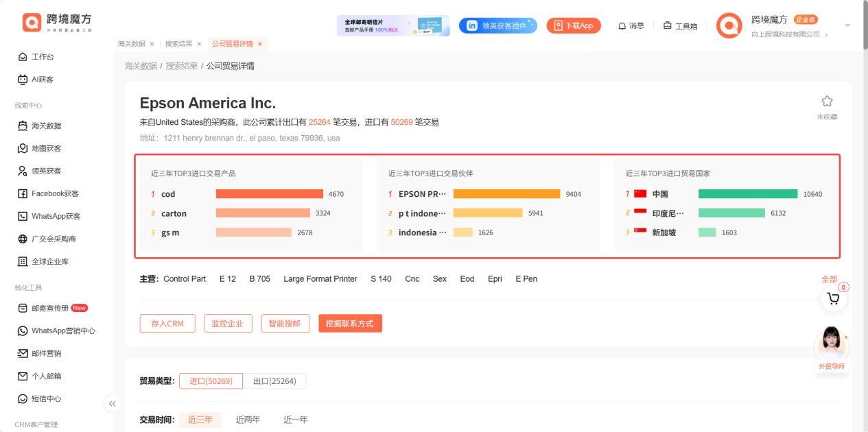Click the promotional banner in header

(x=393, y=25)
